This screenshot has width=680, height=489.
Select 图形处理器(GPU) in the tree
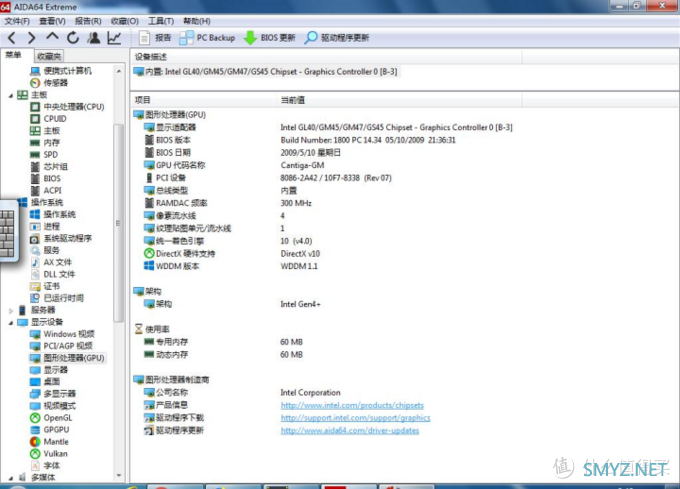click(x=67, y=358)
